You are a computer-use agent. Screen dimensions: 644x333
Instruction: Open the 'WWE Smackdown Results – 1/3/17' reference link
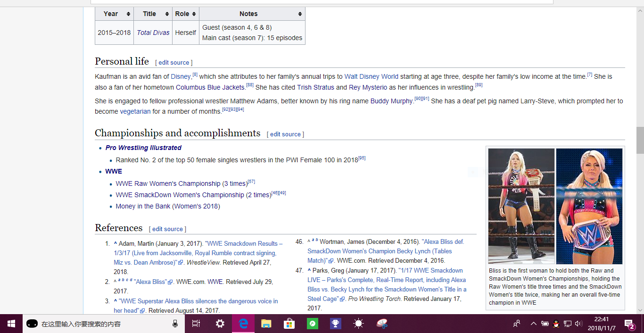click(x=198, y=253)
